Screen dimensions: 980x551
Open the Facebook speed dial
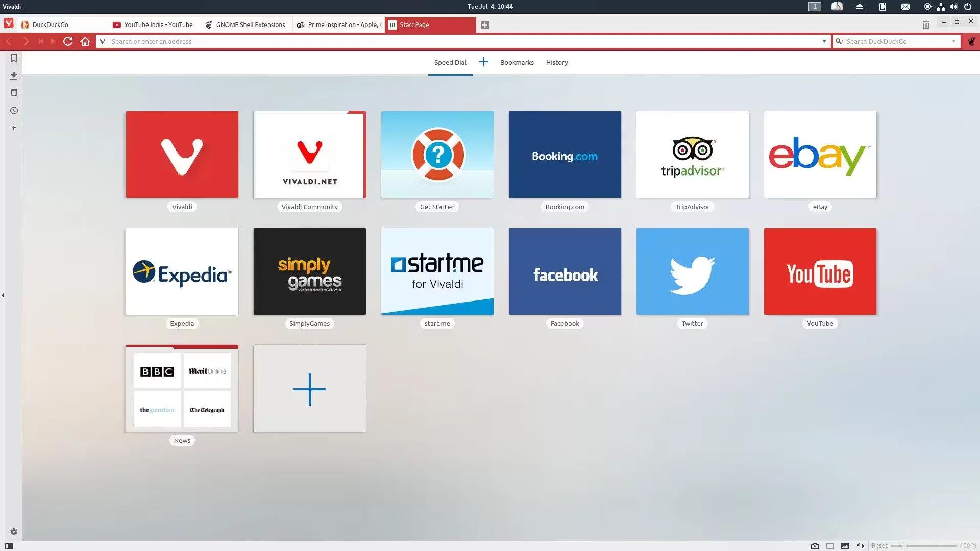point(565,271)
